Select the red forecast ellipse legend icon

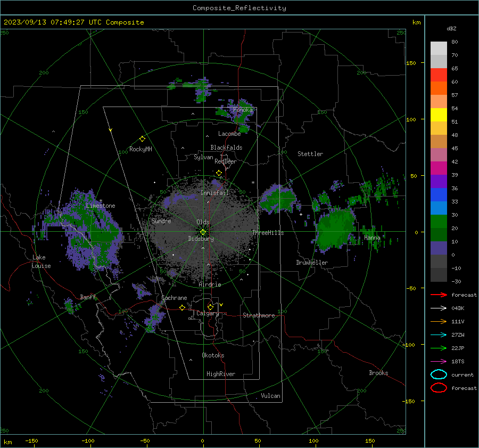coord(439,388)
